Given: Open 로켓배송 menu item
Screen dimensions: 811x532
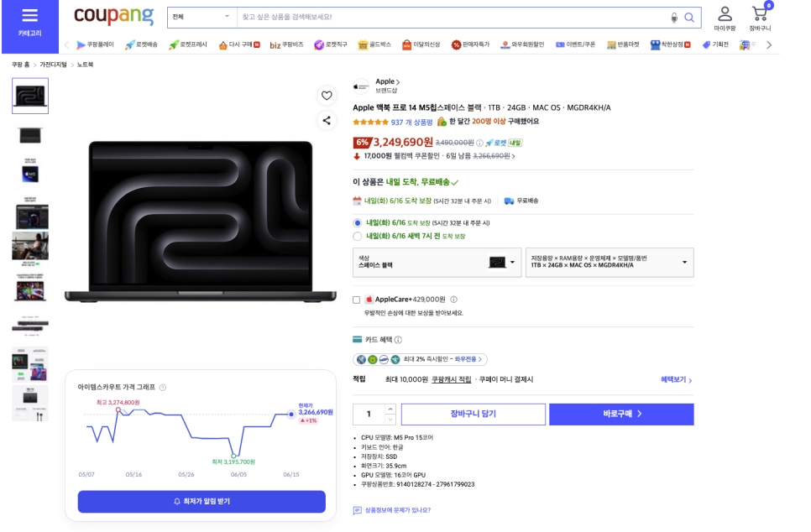Looking at the screenshot, I should coord(141,45).
